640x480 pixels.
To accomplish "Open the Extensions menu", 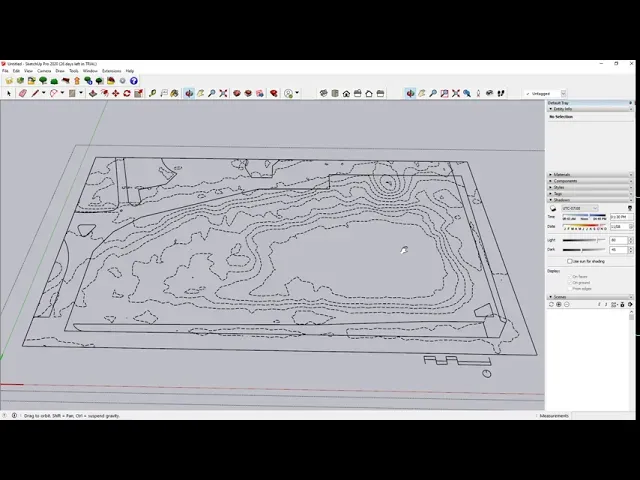I will [x=111, y=71].
